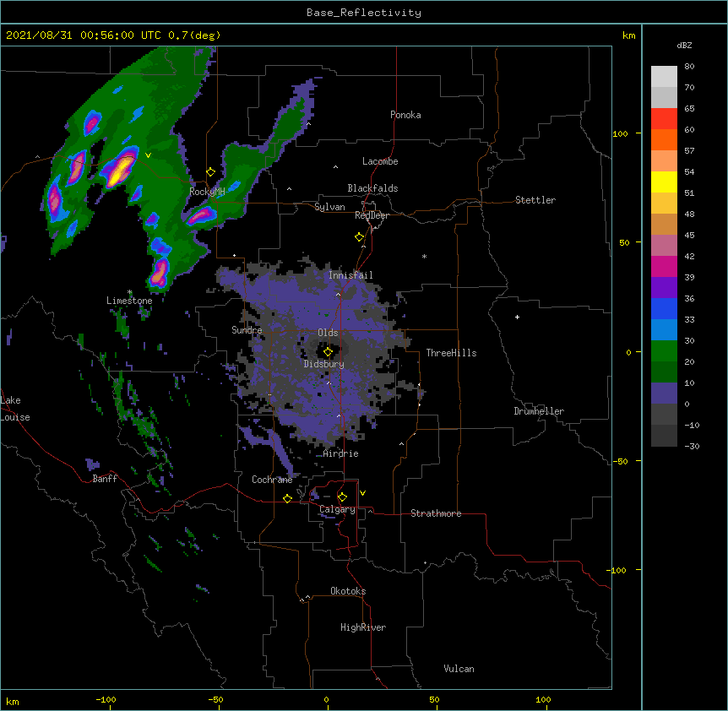Click the Innisfail city label
The width and height of the screenshot is (728, 711).
click(x=350, y=275)
